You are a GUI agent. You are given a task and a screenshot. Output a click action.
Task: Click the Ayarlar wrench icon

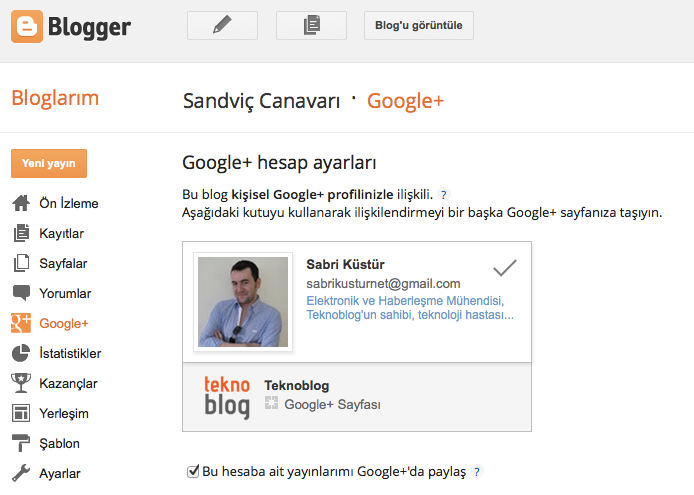[20, 474]
